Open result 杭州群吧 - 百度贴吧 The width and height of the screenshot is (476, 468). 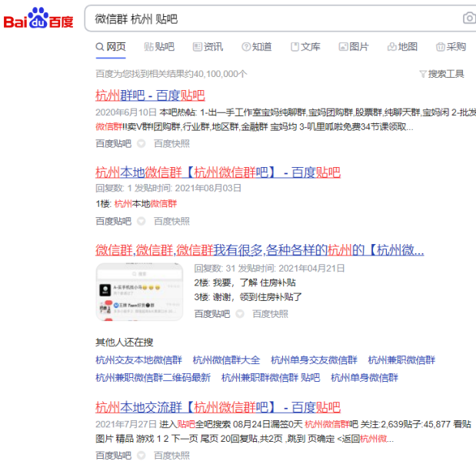[150, 95]
